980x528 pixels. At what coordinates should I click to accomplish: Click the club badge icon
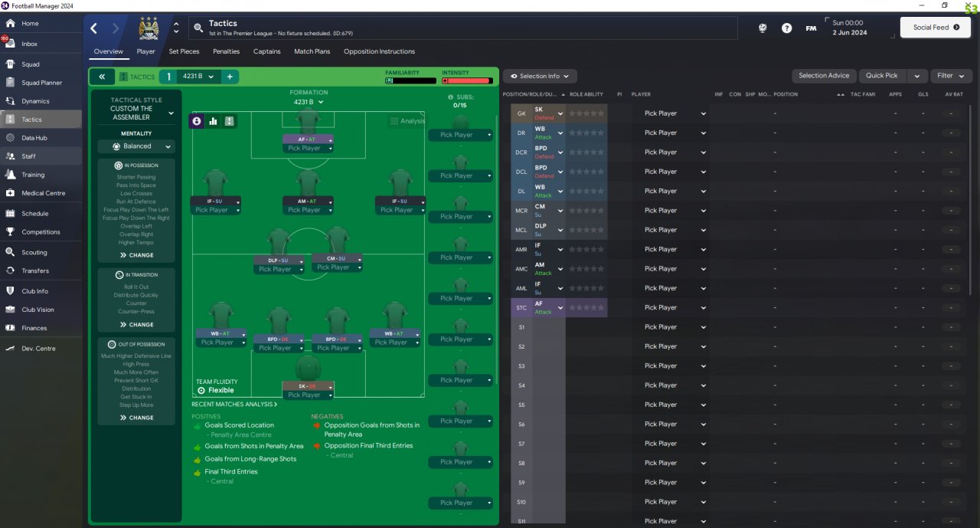point(149,28)
